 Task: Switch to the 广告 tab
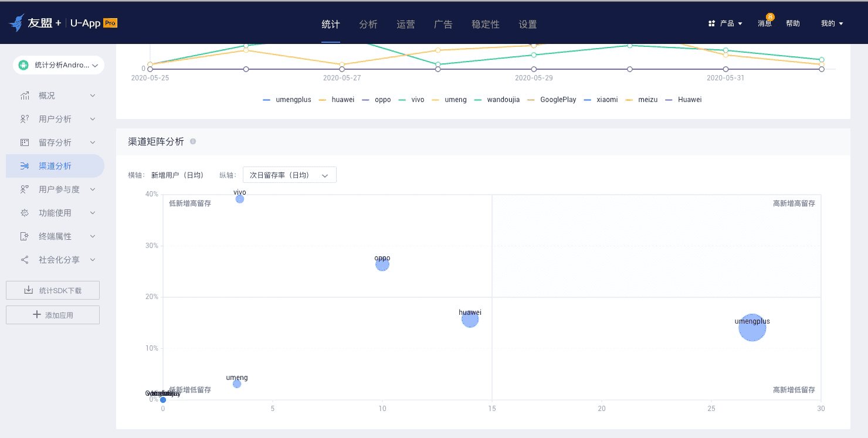click(x=443, y=24)
